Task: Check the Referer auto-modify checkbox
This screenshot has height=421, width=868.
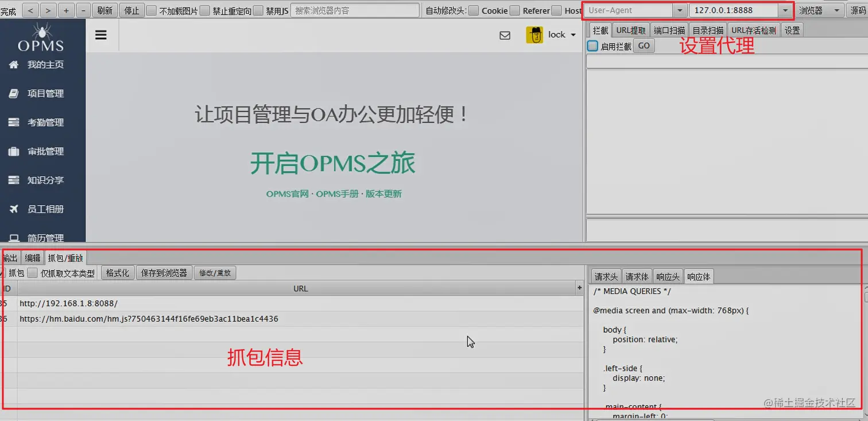Action: pyautogui.click(x=515, y=10)
